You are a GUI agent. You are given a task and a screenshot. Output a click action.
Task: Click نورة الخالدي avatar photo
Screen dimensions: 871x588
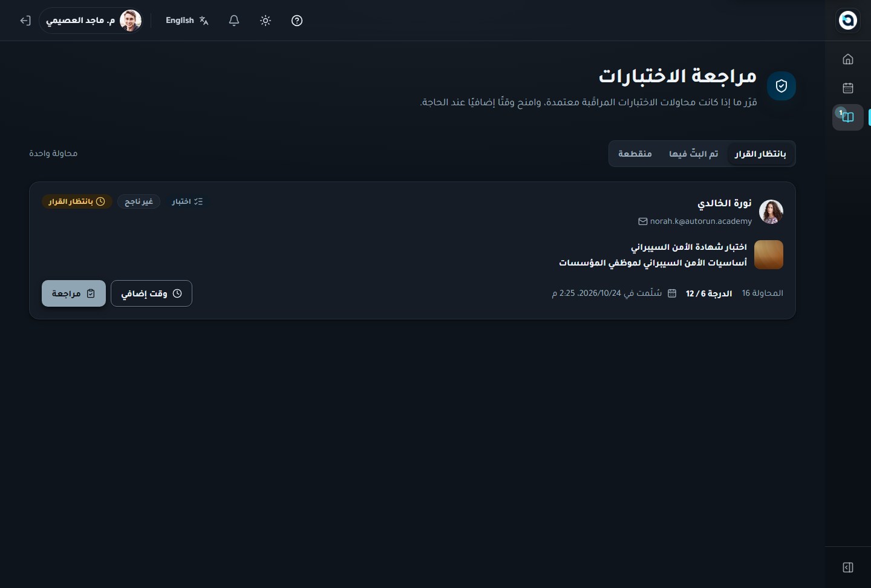click(771, 212)
